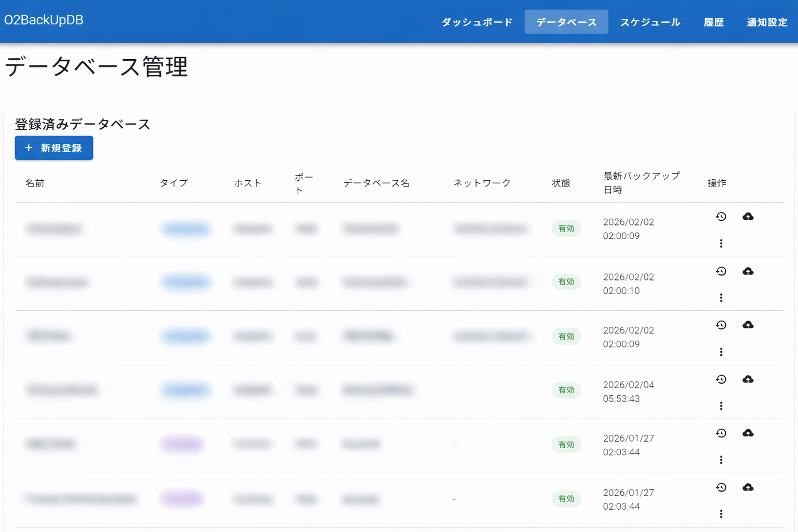Toggle 有効 status on the fifth database row

[566, 445]
